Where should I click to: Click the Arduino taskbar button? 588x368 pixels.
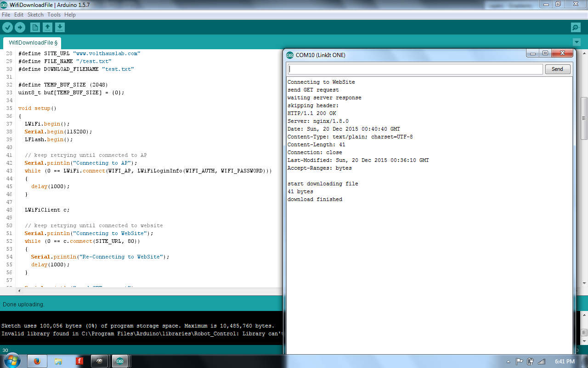(120, 361)
